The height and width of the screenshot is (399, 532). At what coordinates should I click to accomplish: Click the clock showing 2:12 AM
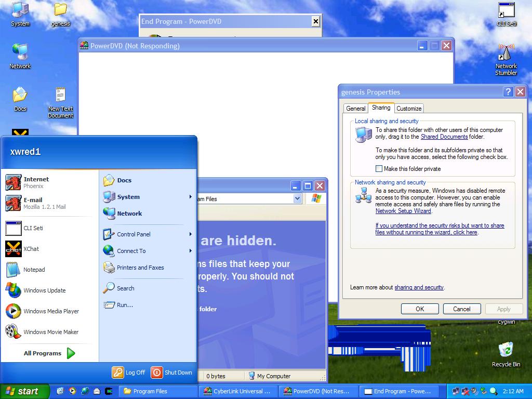click(513, 391)
